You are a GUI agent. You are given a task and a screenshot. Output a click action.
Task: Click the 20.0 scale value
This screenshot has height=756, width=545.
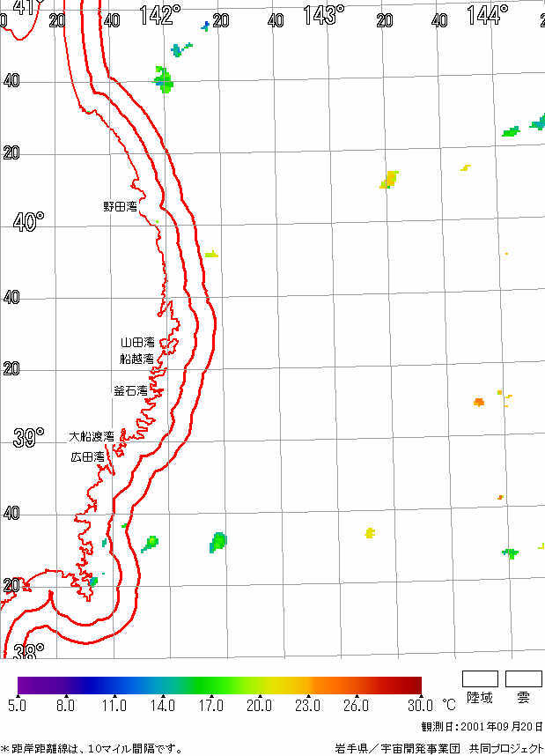coord(259,706)
